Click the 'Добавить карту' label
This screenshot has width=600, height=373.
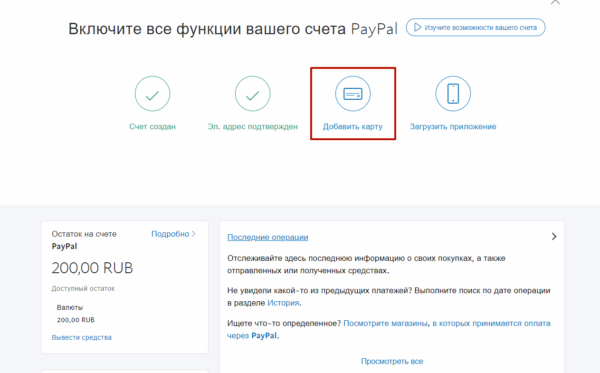point(353,127)
